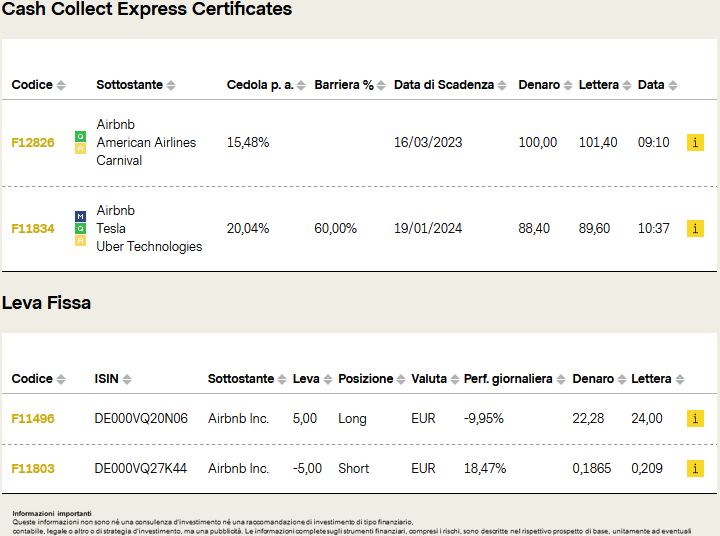Viewport: 720px width, 536px height.
Task: Click Carnival underlying text
Action: tap(119, 160)
